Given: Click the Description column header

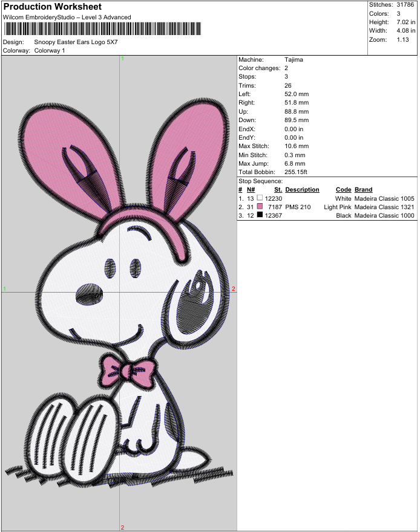Looking at the screenshot, I should (302, 190).
